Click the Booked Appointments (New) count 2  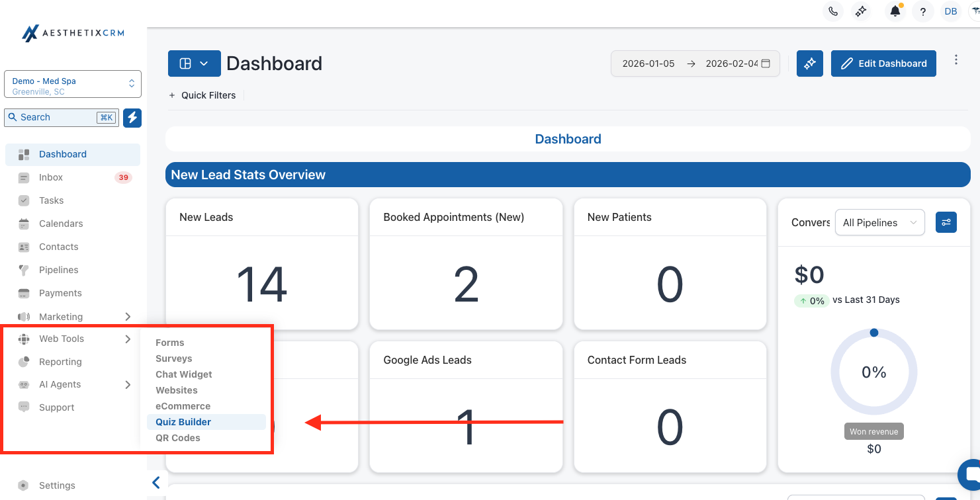(x=467, y=284)
